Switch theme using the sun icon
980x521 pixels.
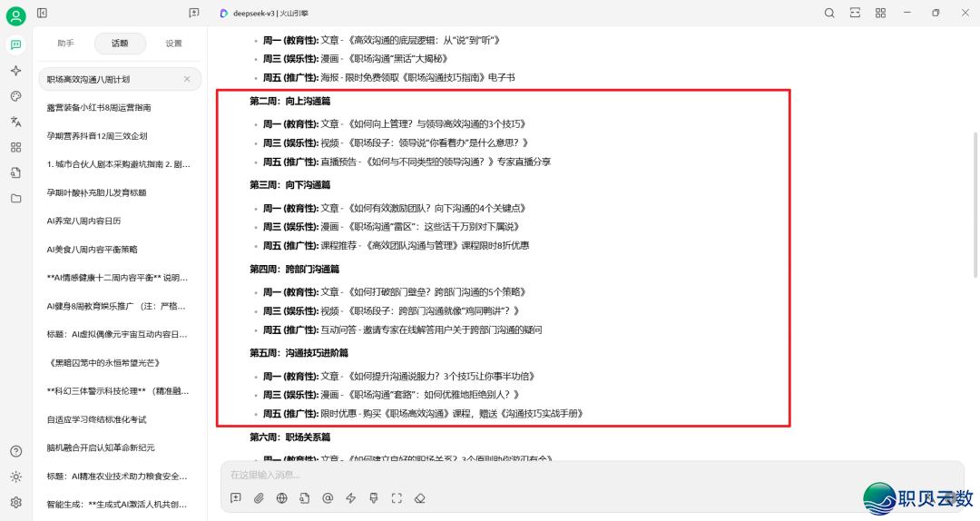click(15, 477)
